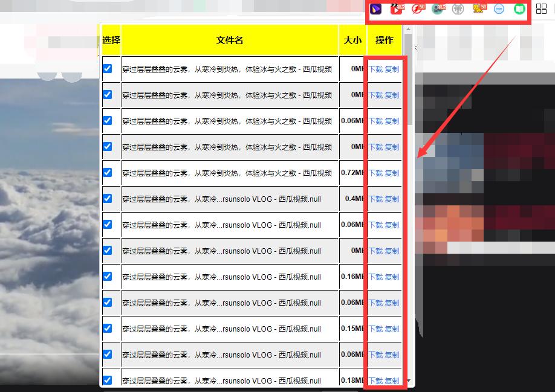Uncheck the first video row checkbox

tap(108, 69)
